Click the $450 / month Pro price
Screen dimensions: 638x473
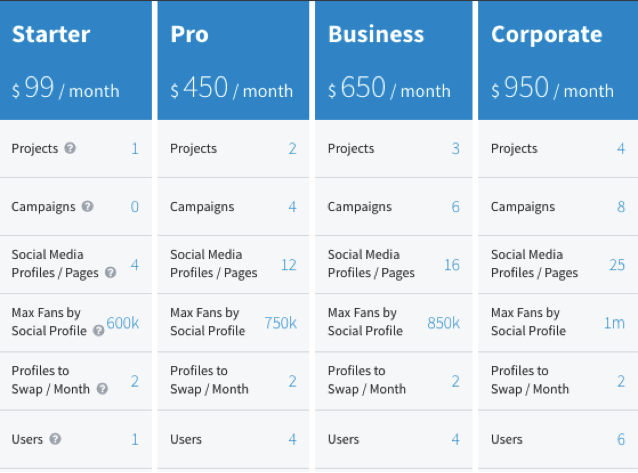(x=232, y=89)
